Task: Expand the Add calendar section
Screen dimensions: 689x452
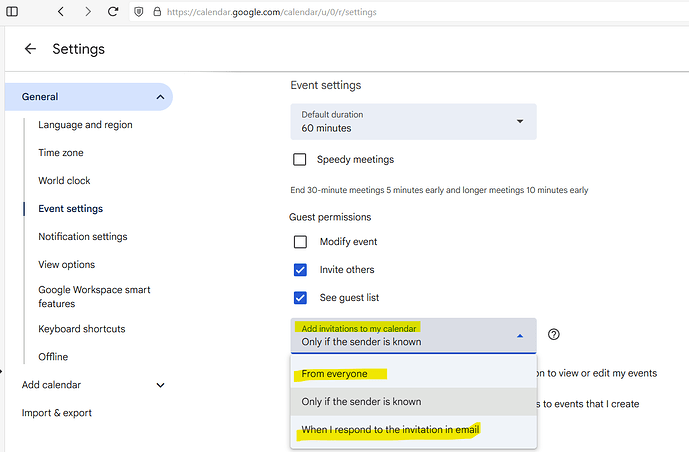Action: [160, 385]
